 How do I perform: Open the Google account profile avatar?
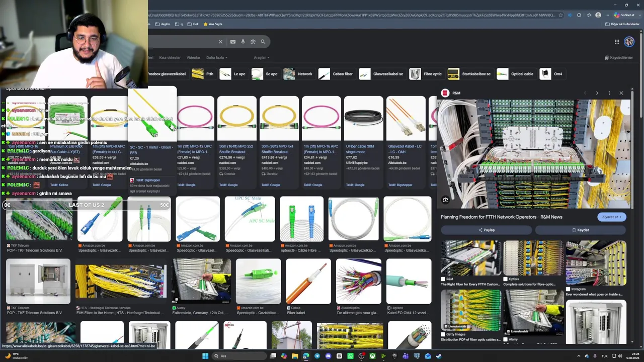629,42
